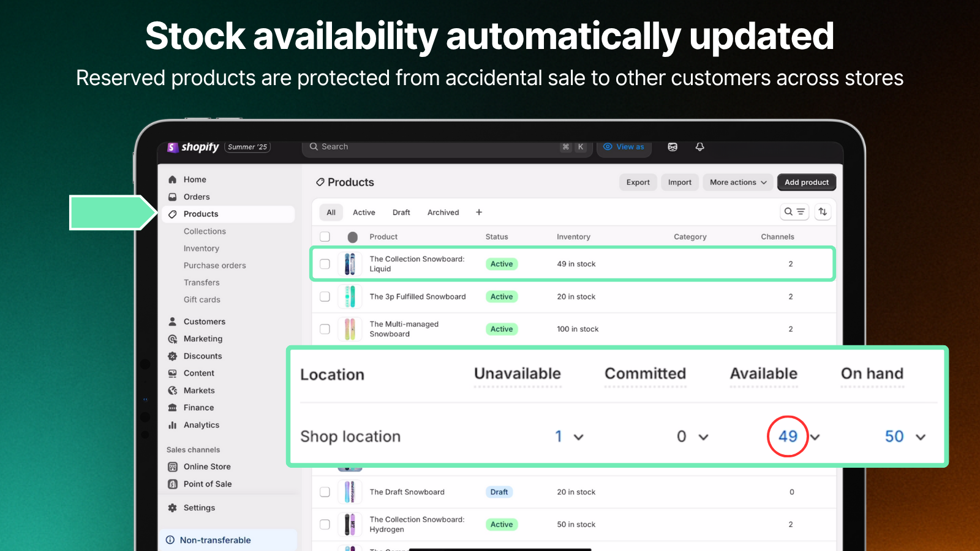Open notifications via the bell icon
Viewport: 980px width, 551px height.
tap(699, 147)
